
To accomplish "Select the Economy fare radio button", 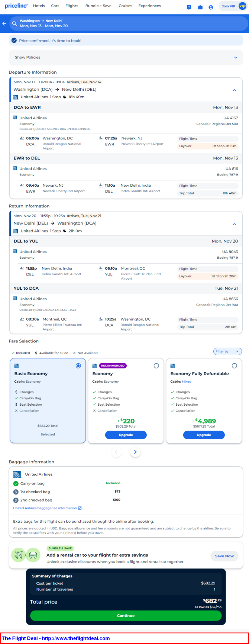I will (156, 366).
